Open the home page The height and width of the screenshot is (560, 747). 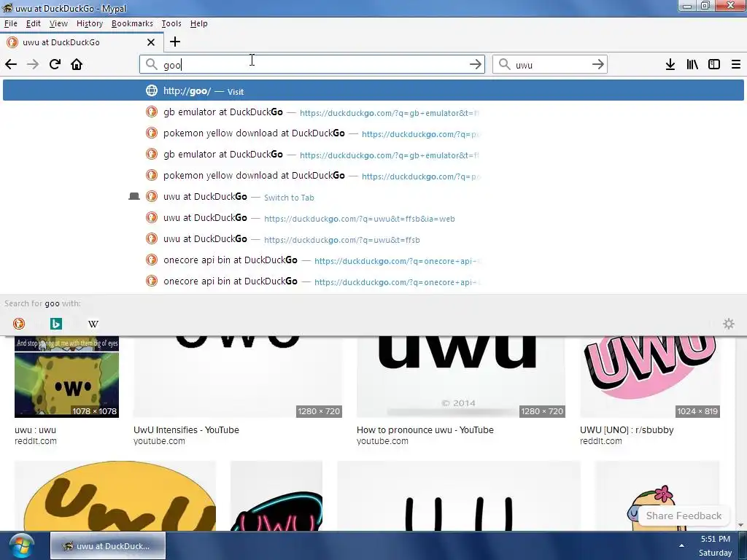point(77,64)
